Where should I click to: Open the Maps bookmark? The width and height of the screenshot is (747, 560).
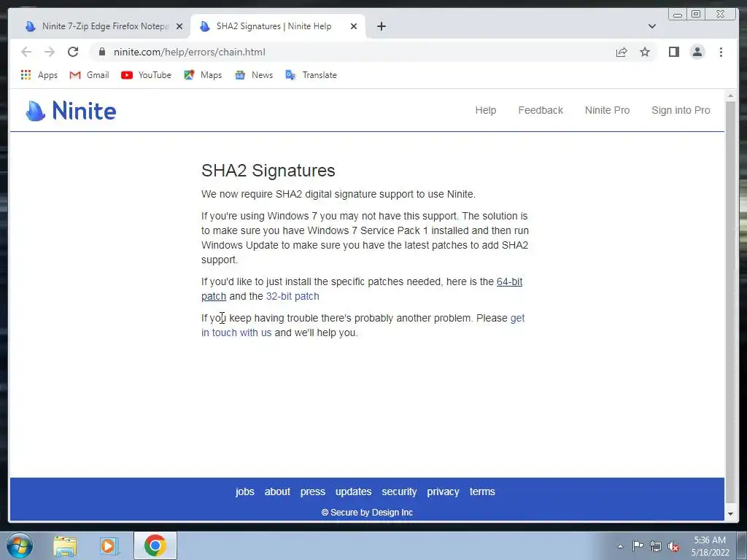[x=203, y=75]
